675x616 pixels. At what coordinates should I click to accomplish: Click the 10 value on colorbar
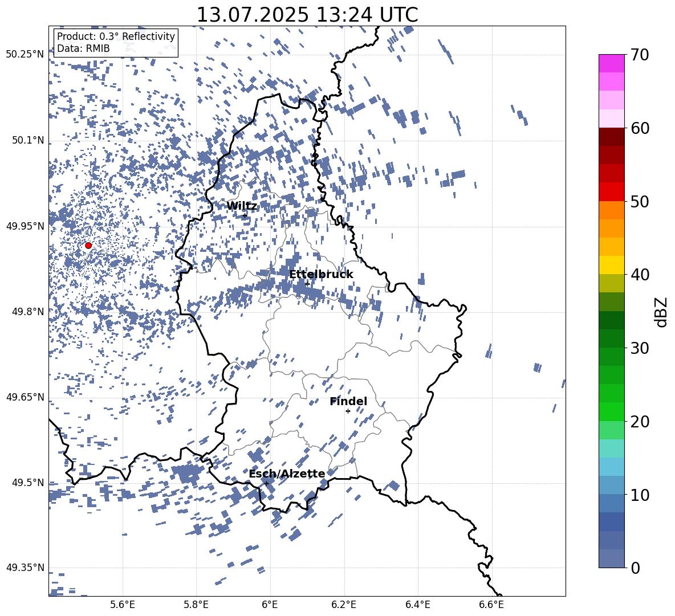pyautogui.click(x=639, y=495)
